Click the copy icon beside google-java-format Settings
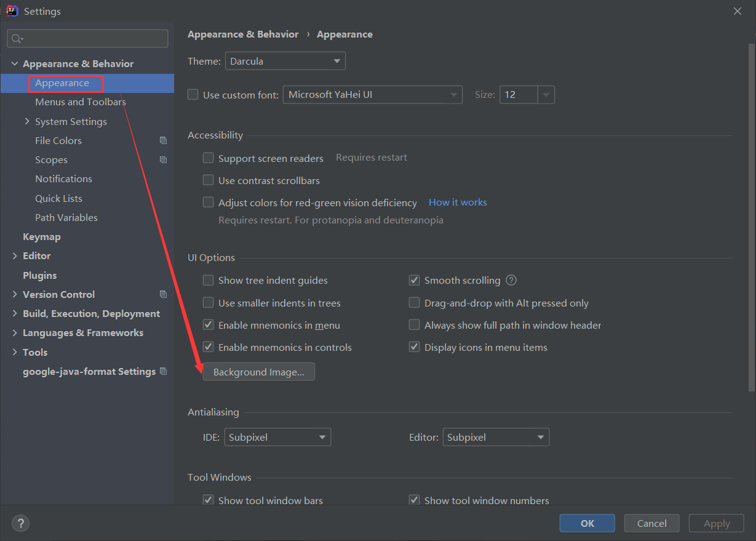The height and width of the screenshot is (541, 756). (163, 371)
